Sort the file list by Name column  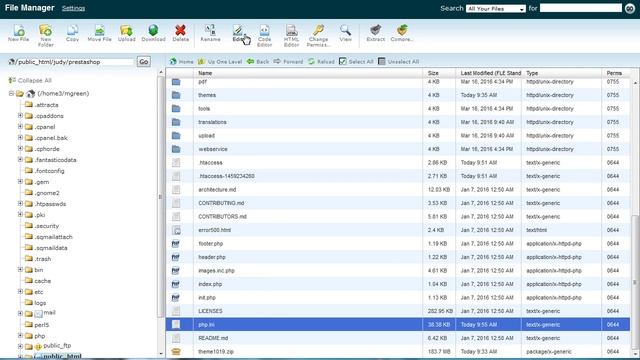coord(205,73)
